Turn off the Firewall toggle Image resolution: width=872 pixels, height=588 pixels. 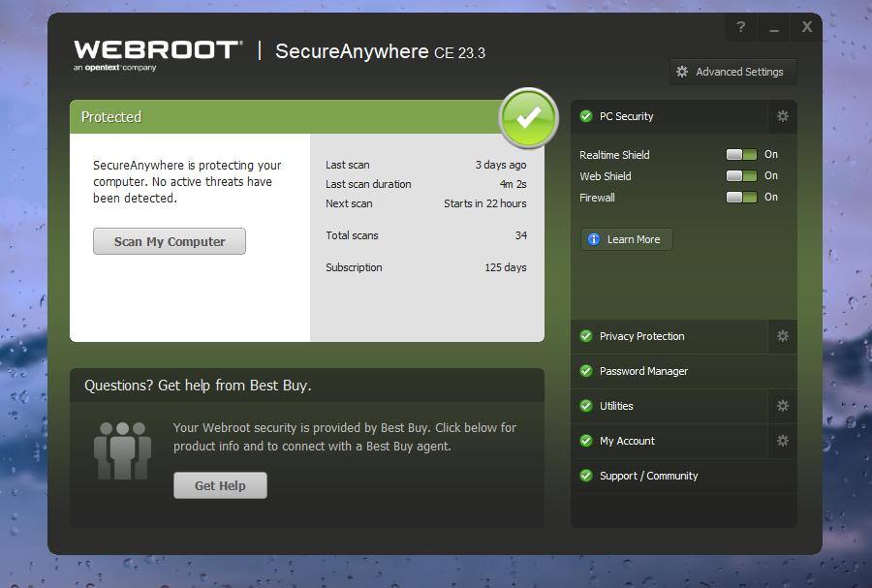[x=741, y=197]
